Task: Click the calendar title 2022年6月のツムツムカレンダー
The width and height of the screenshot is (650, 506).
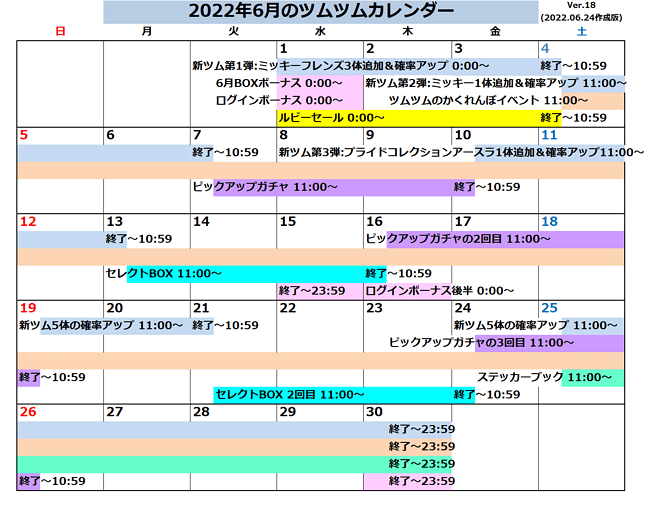Action: (x=320, y=12)
